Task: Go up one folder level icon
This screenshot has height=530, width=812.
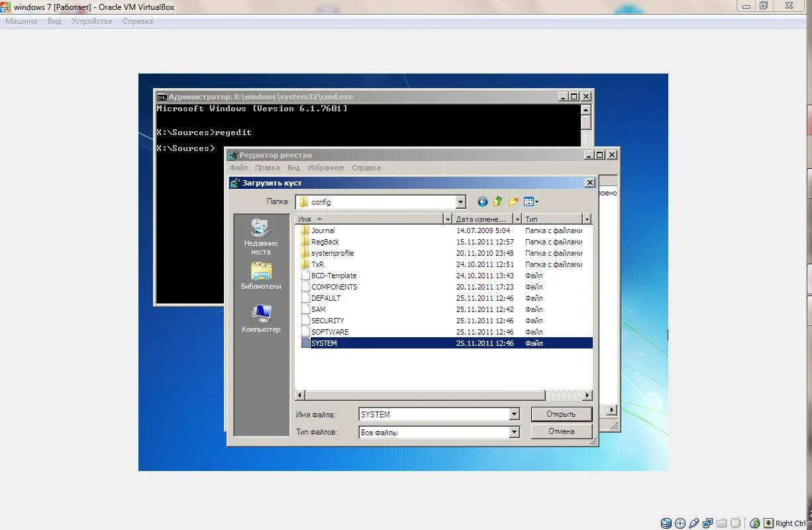Action: click(497, 202)
